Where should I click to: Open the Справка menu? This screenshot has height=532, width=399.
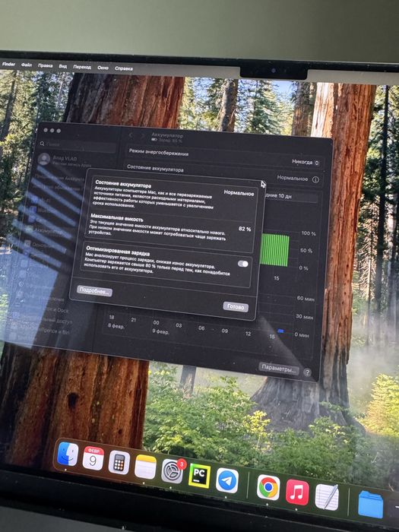tap(123, 68)
